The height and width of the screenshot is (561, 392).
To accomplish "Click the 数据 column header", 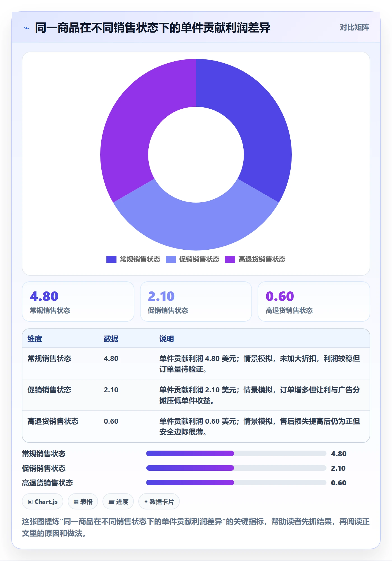I will point(111,339).
